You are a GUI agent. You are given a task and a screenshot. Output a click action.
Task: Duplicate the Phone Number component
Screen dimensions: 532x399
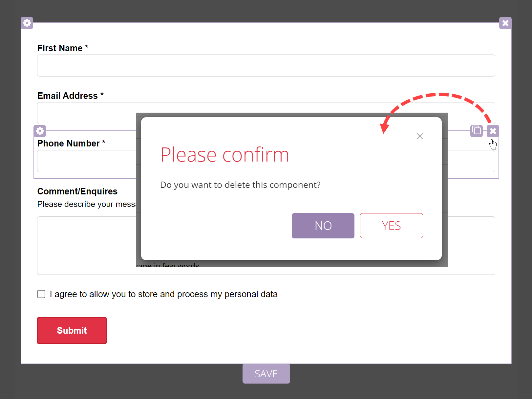477,131
